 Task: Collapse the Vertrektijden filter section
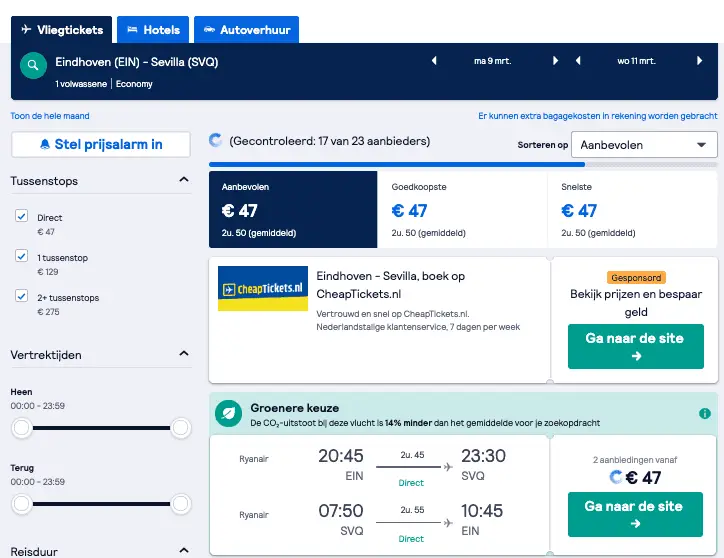tap(184, 354)
